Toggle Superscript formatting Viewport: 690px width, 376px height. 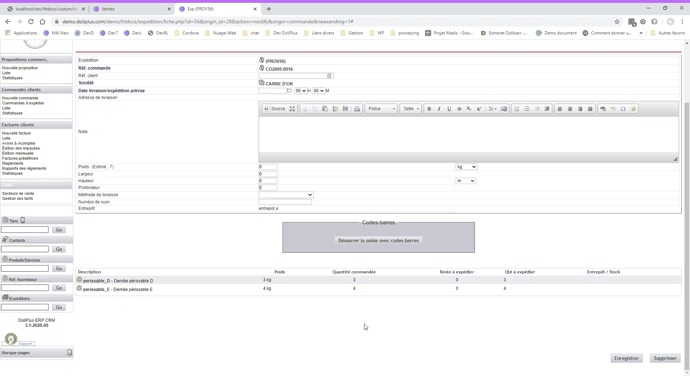[479, 109]
